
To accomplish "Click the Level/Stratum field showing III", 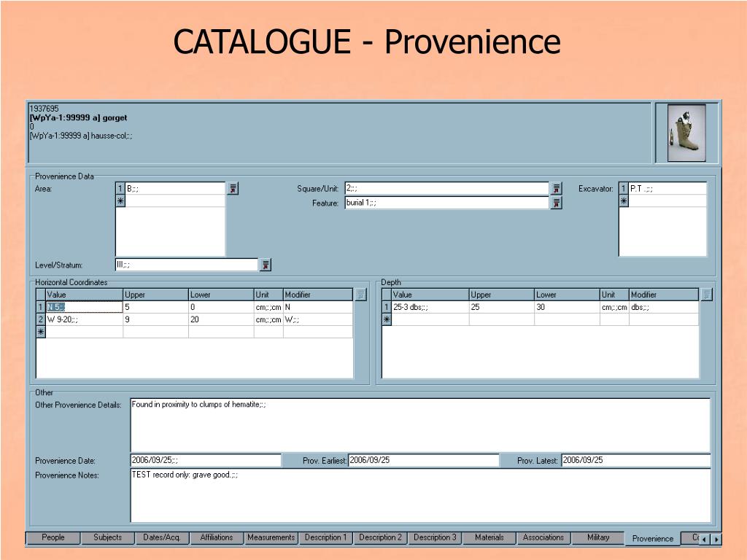I will [x=187, y=265].
